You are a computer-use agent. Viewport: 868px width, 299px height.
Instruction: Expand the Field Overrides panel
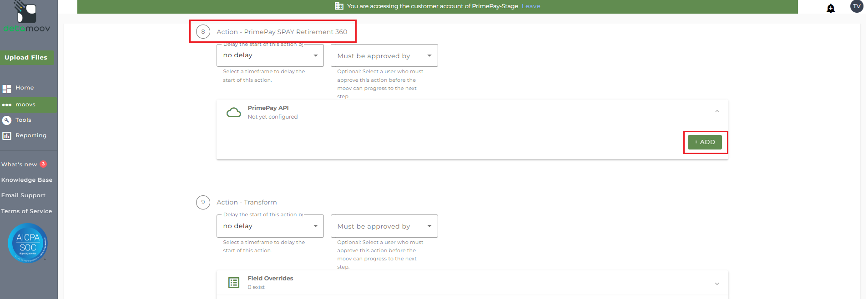click(717, 284)
